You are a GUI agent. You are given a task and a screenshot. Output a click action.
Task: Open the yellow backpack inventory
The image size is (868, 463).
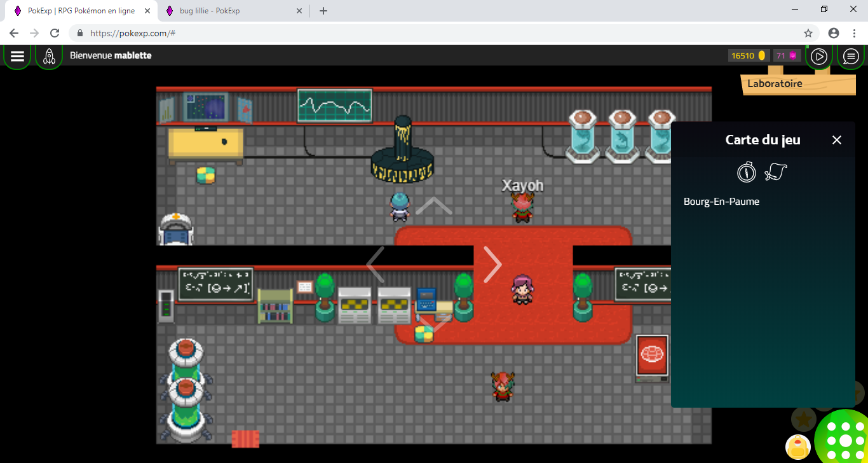click(798, 447)
